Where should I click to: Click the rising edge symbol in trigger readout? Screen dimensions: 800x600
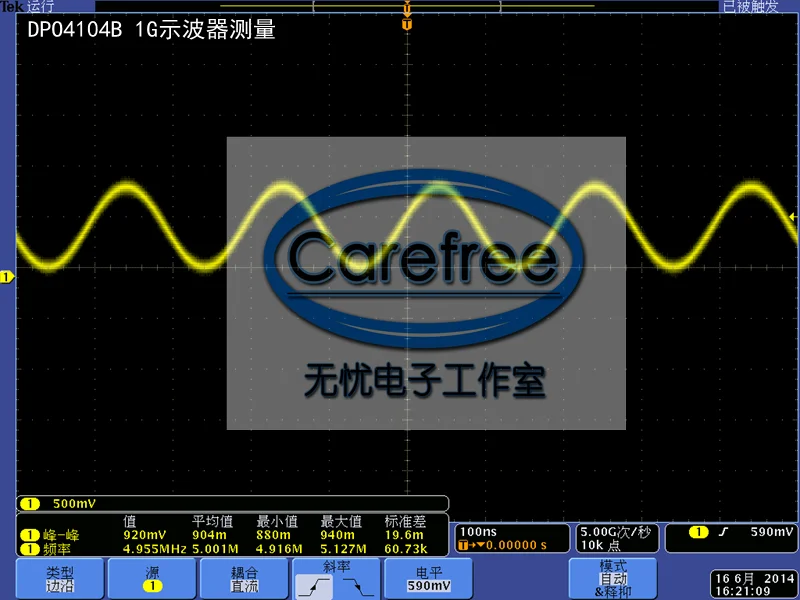pyautogui.click(x=723, y=532)
